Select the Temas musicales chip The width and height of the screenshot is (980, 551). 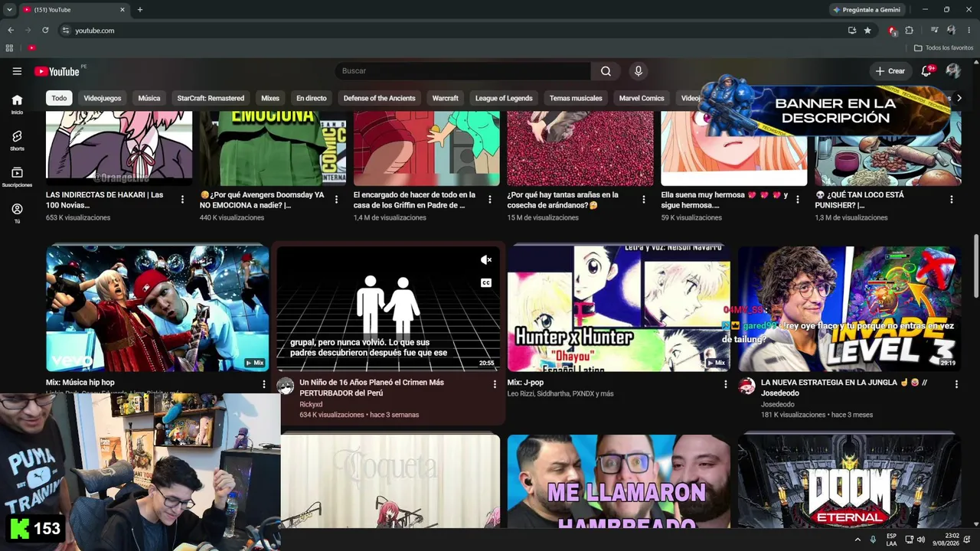[576, 98]
